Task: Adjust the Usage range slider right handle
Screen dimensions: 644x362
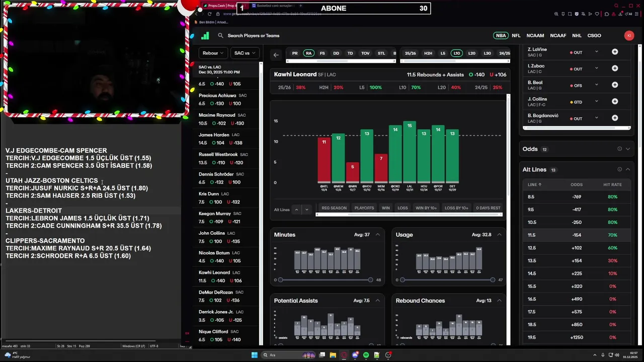Action: coord(492,280)
